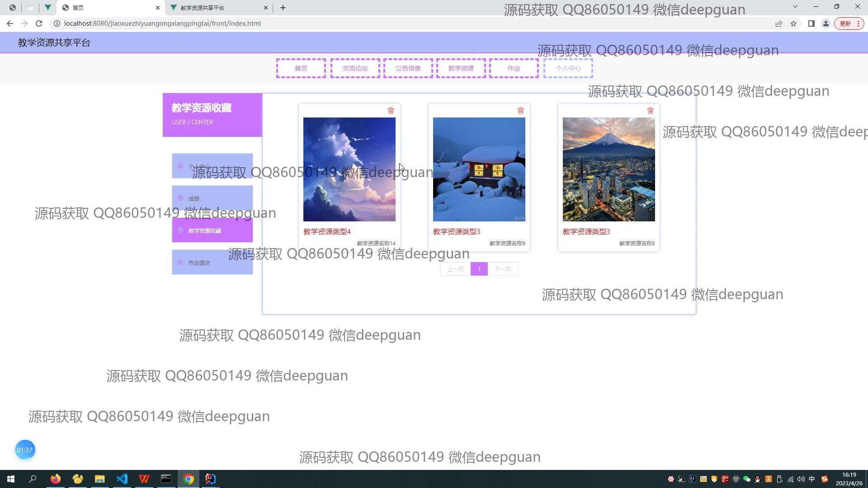Open 公告信息 in the navigation bar

(408, 68)
